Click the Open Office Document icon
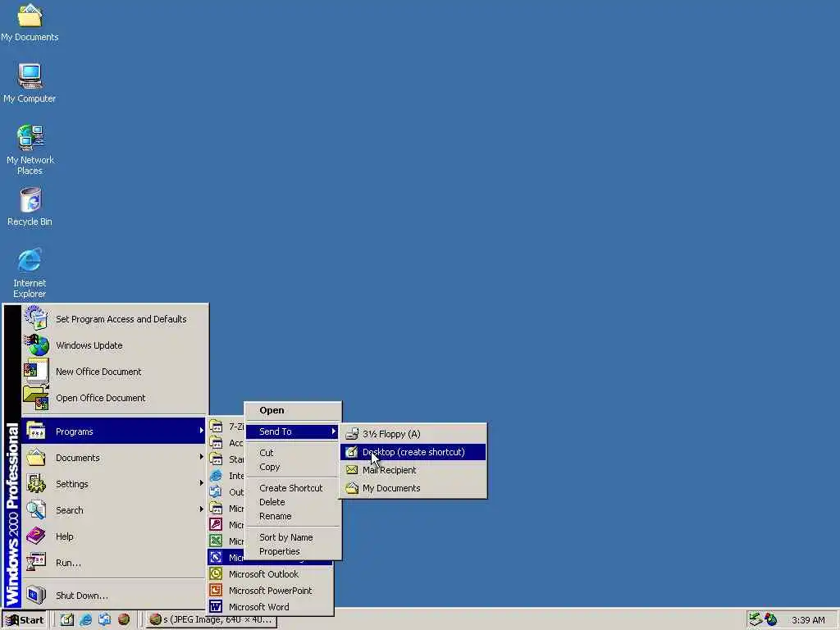840x630 pixels. coord(36,398)
